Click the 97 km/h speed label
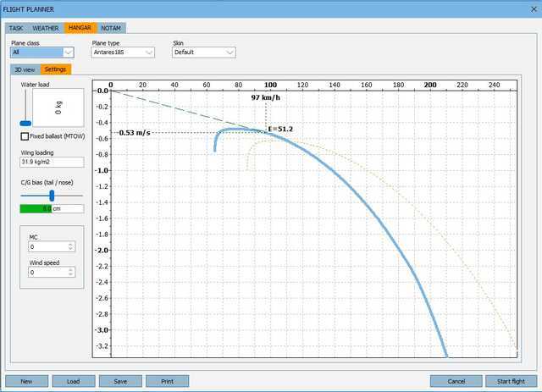 265,97
